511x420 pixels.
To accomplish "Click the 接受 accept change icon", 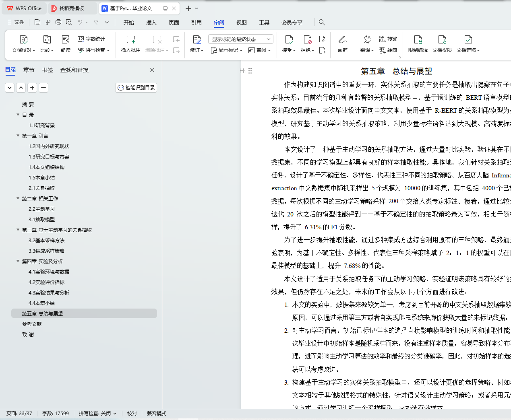I will tap(289, 39).
